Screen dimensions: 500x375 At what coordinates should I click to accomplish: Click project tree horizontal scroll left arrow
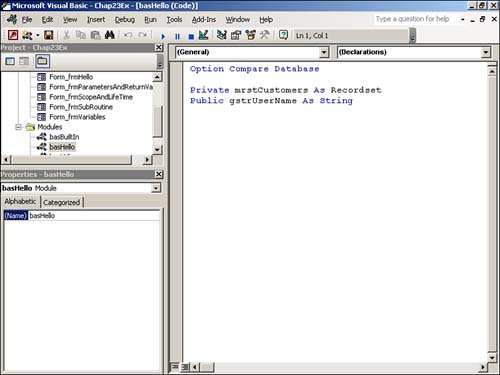tap(6, 160)
